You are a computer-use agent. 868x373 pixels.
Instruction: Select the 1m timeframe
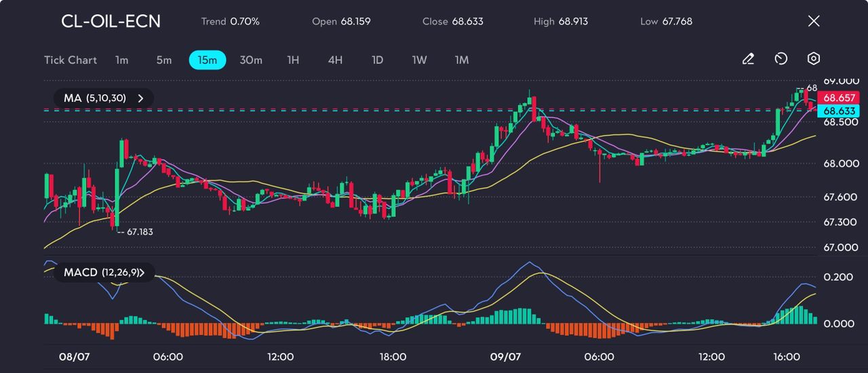121,60
